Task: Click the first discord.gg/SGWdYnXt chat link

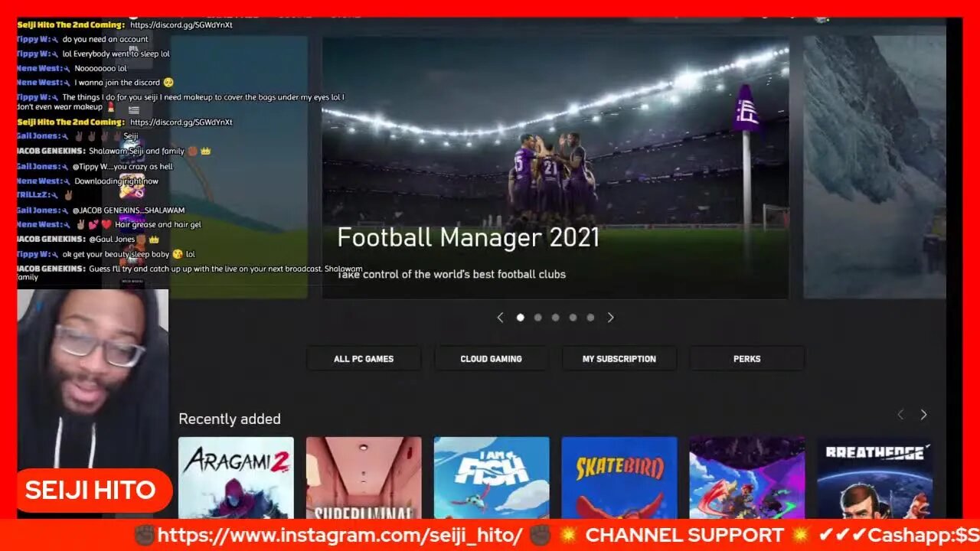Action: (181, 24)
